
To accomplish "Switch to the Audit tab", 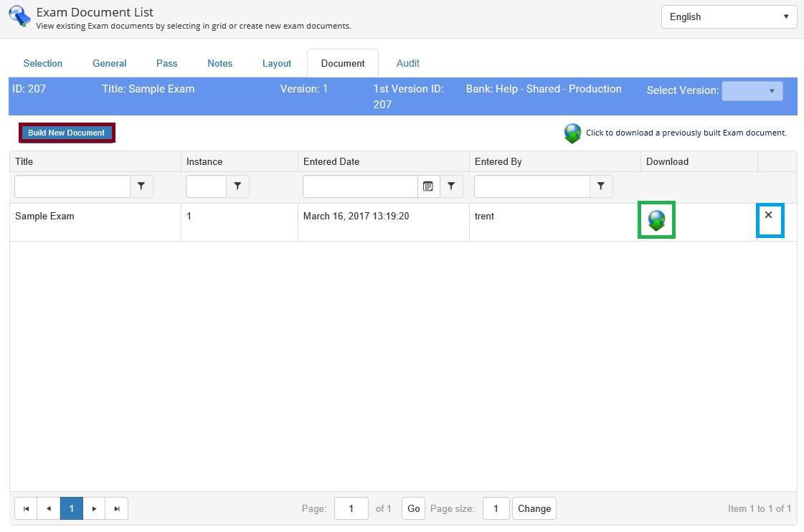I will [x=407, y=63].
